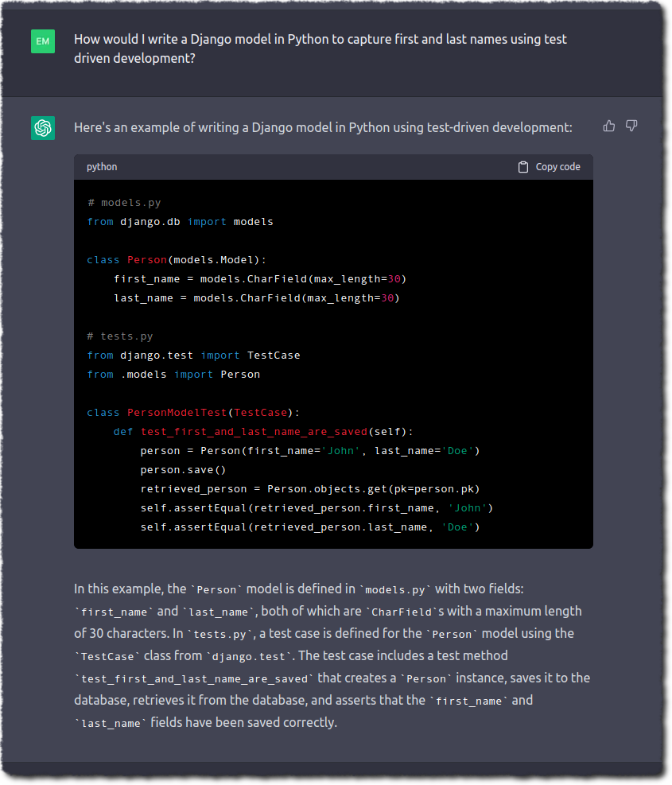Click the def test_first_and_last_name_are_saved line
The width and height of the screenshot is (672, 785).
point(263,432)
